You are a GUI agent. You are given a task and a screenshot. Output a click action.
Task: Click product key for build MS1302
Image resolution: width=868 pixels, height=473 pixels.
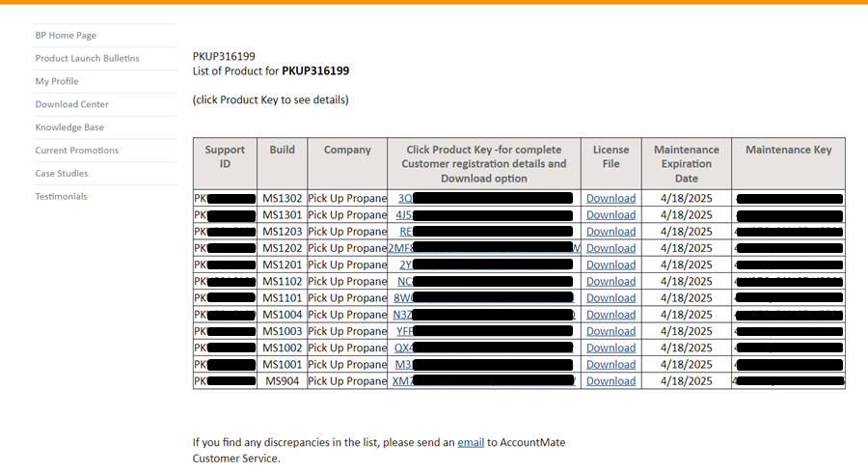pos(405,199)
